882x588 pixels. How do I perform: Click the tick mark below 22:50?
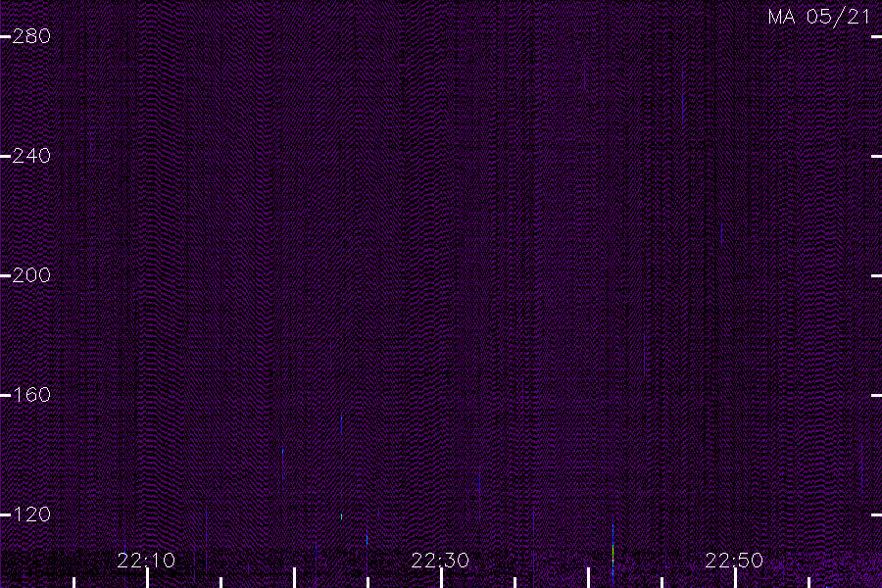(x=735, y=578)
